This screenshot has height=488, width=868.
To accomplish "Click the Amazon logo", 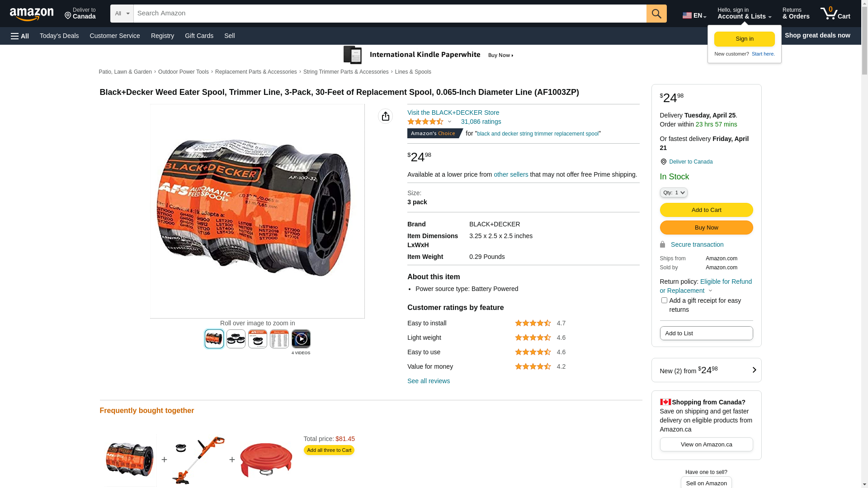I will click(32, 14).
